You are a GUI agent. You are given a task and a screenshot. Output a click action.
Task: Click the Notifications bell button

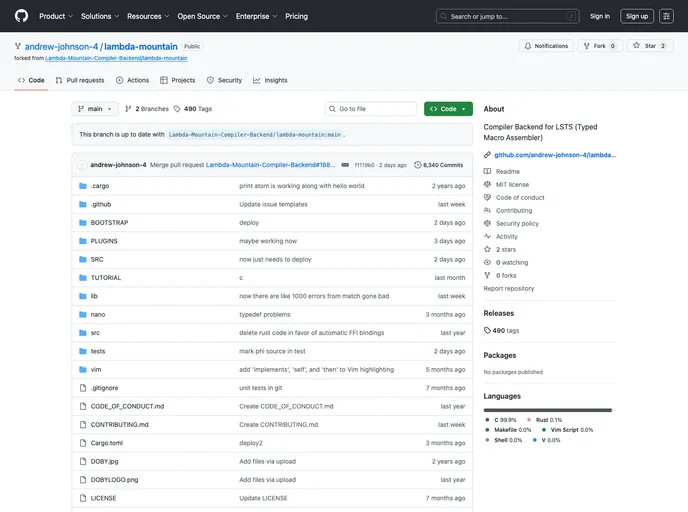(x=546, y=46)
